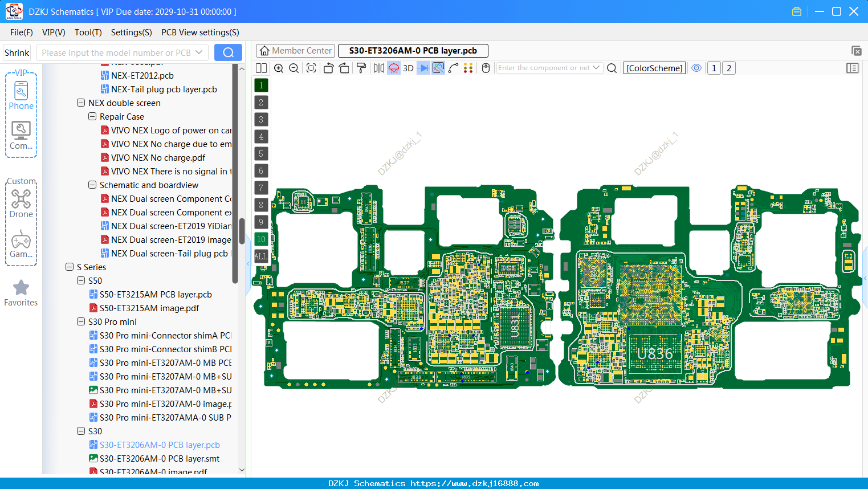Select the Phone category icon
The height and width of the screenshot is (489, 868).
(21, 94)
